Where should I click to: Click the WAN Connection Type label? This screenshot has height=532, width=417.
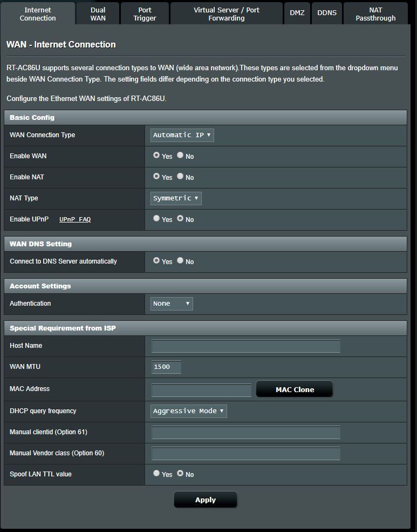click(42, 135)
